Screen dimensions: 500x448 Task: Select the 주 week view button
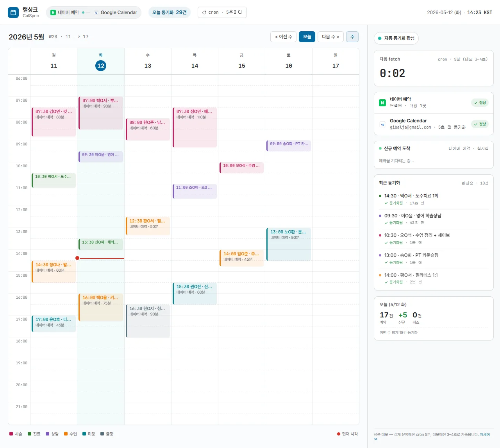352,37
